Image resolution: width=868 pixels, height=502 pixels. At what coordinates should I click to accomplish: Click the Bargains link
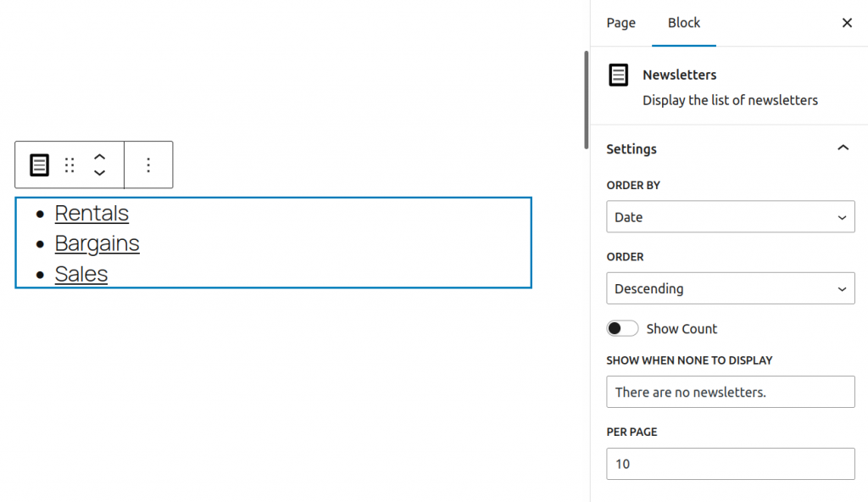tap(97, 243)
